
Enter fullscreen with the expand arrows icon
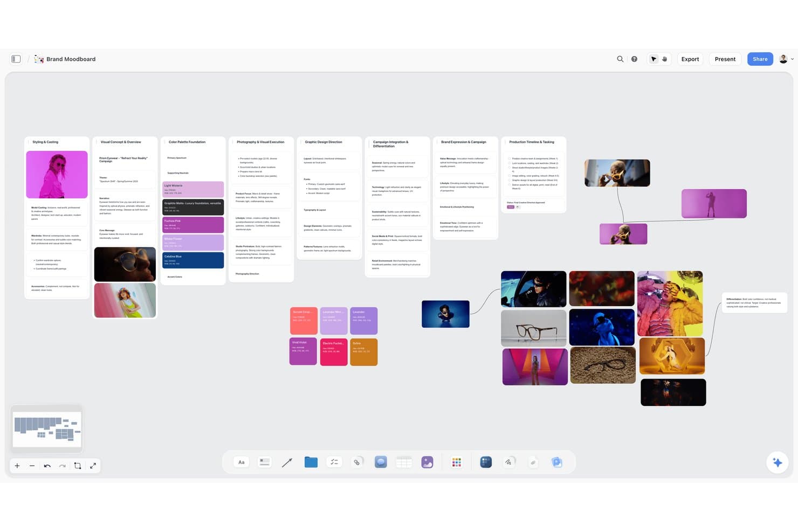[93, 466]
